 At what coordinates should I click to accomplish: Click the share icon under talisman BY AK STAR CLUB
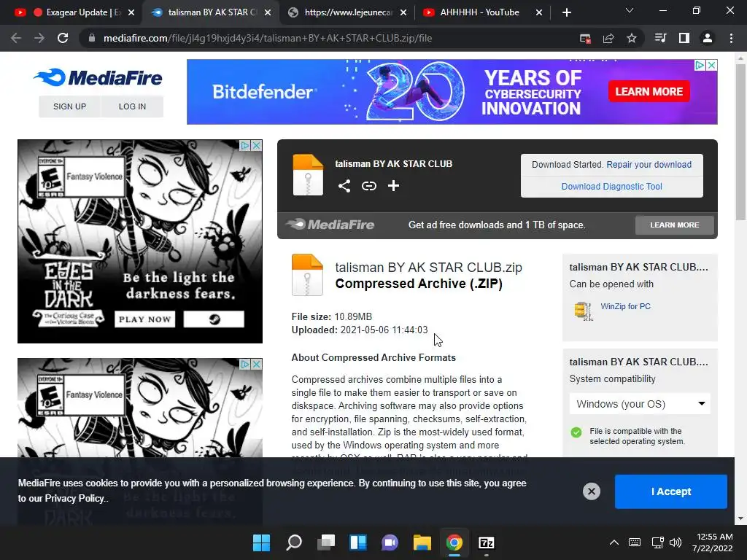point(344,186)
